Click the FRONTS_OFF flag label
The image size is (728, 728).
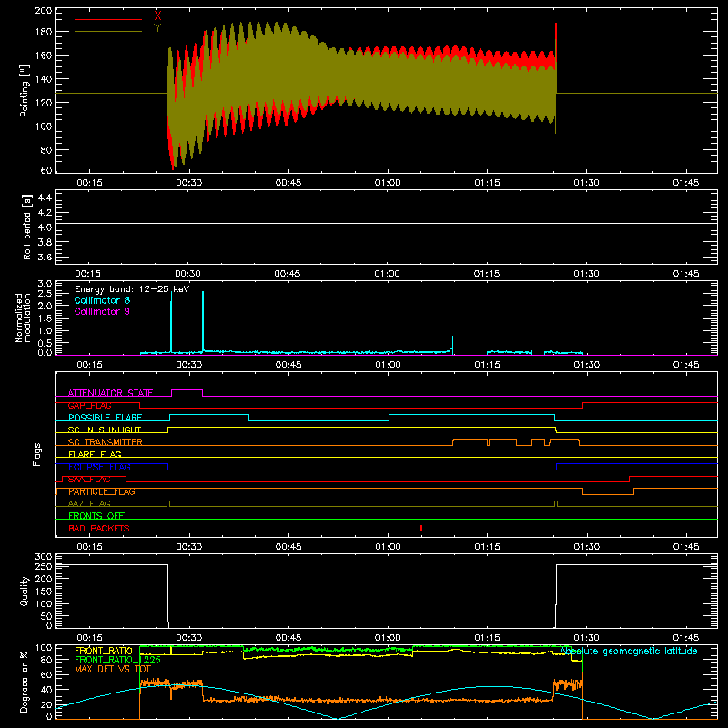click(x=96, y=516)
